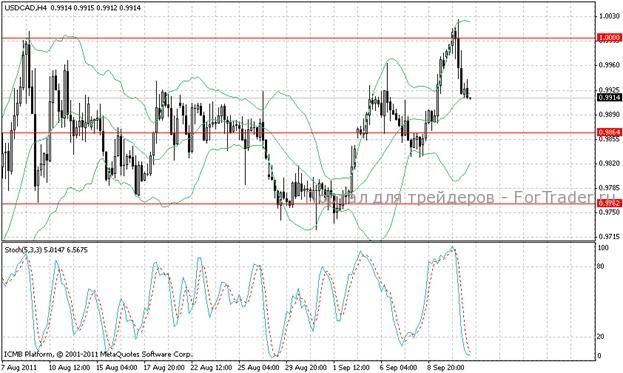This screenshot has width=623, height=373.
Task: Click the 7 Aug 2011 date label
Action: click(19, 367)
